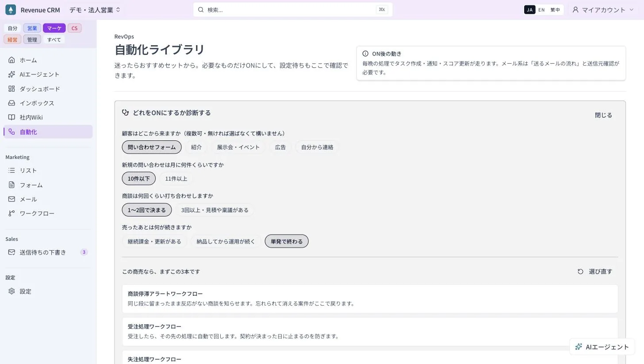Click the 設定 gear icon

11,291
